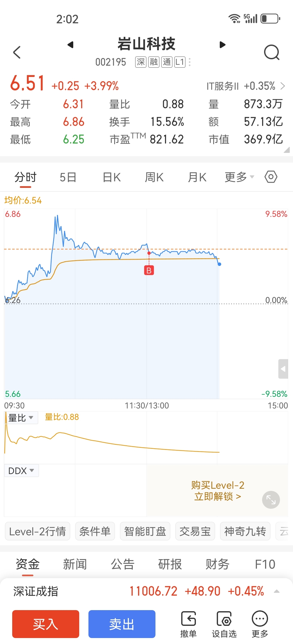Expand the 更多 chart period dropdown
The image size is (293, 644).
click(x=239, y=177)
